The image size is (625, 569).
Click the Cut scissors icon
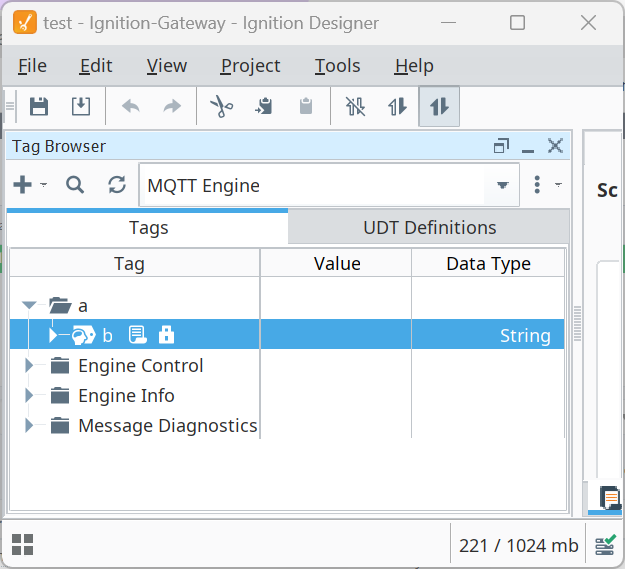[x=222, y=106]
